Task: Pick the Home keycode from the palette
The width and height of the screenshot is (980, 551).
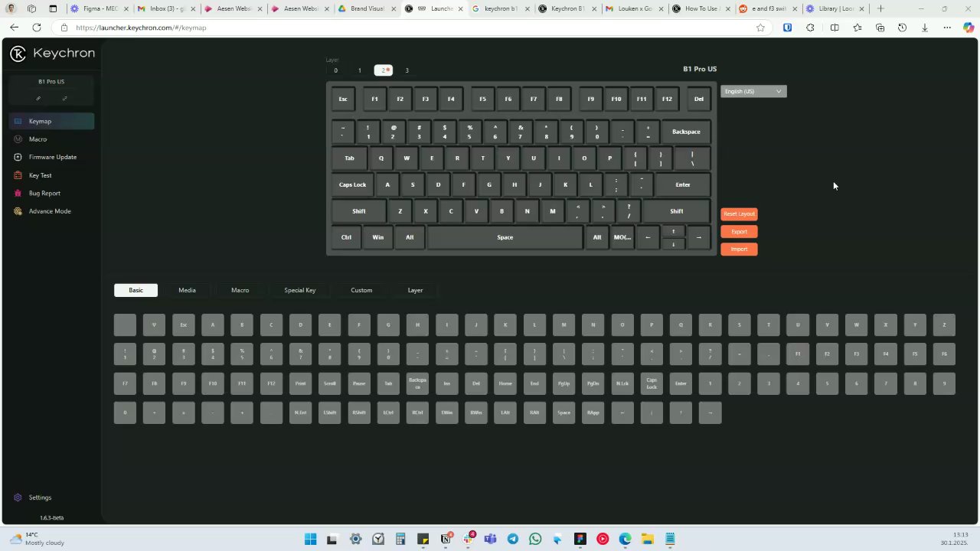Action: (505, 383)
